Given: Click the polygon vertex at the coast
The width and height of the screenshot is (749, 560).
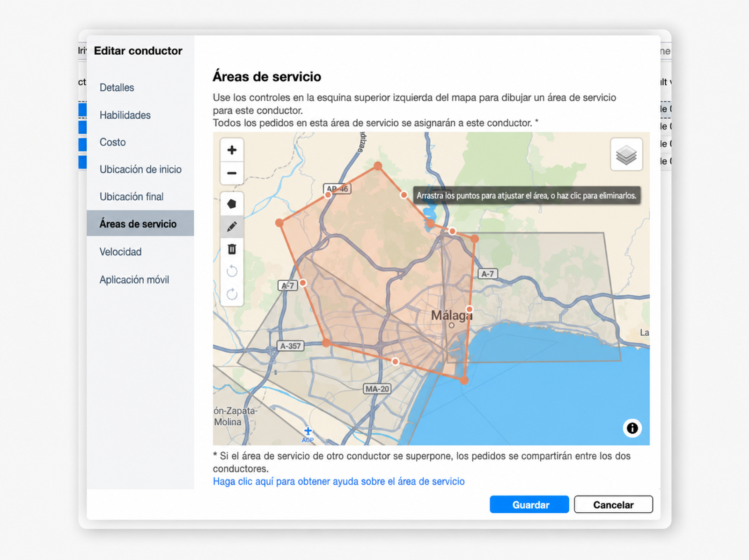Looking at the screenshot, I should click(464, 380).
